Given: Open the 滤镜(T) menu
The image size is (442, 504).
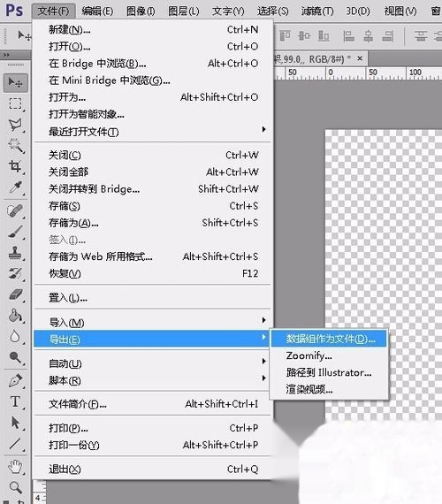Looking at the screenshot, I should click(x=317, y=11).
